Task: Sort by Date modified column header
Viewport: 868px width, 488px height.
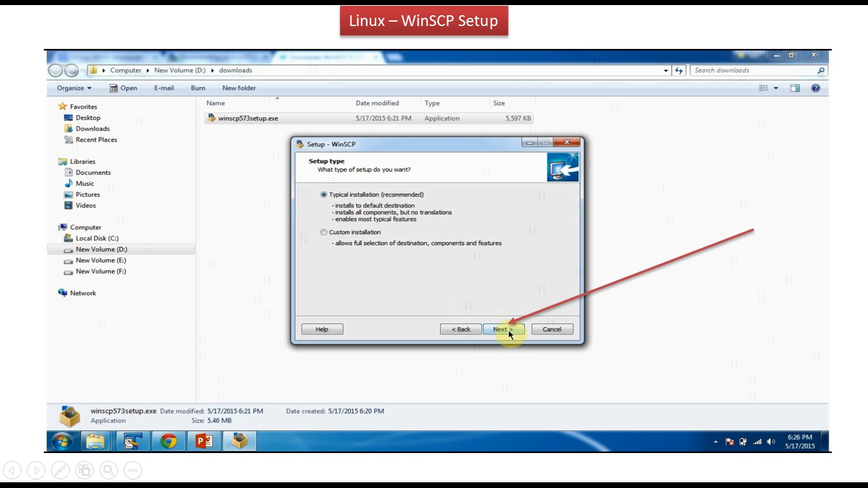Action: tap(377, 103)
